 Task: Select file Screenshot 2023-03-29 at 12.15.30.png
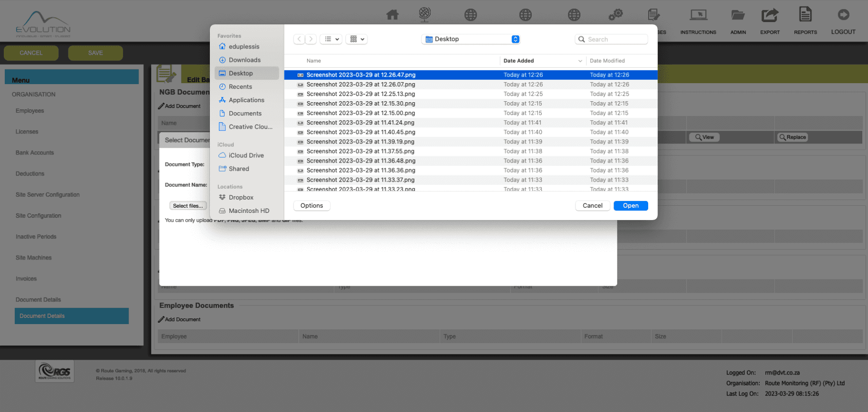point(471,103)
